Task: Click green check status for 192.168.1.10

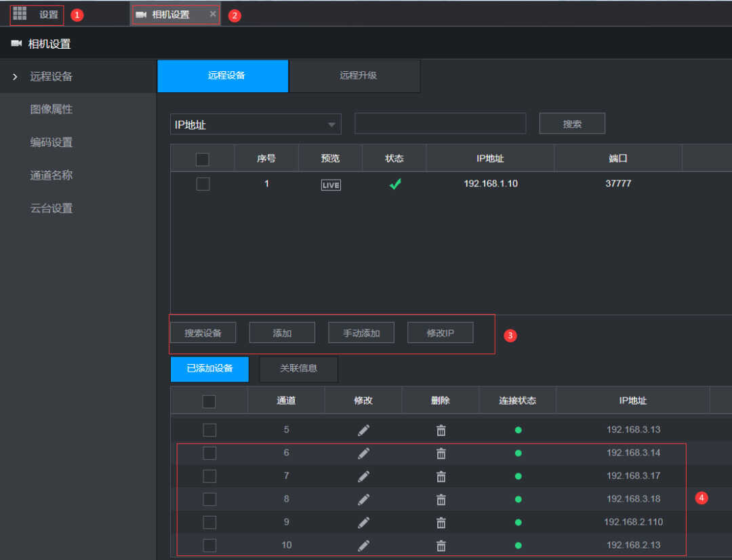Action: 395,184
